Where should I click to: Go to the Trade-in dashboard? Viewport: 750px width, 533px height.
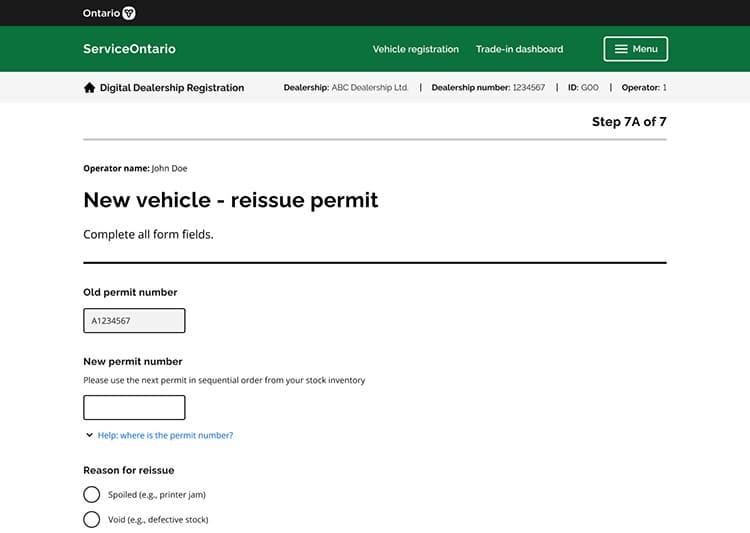pos(519,49)
